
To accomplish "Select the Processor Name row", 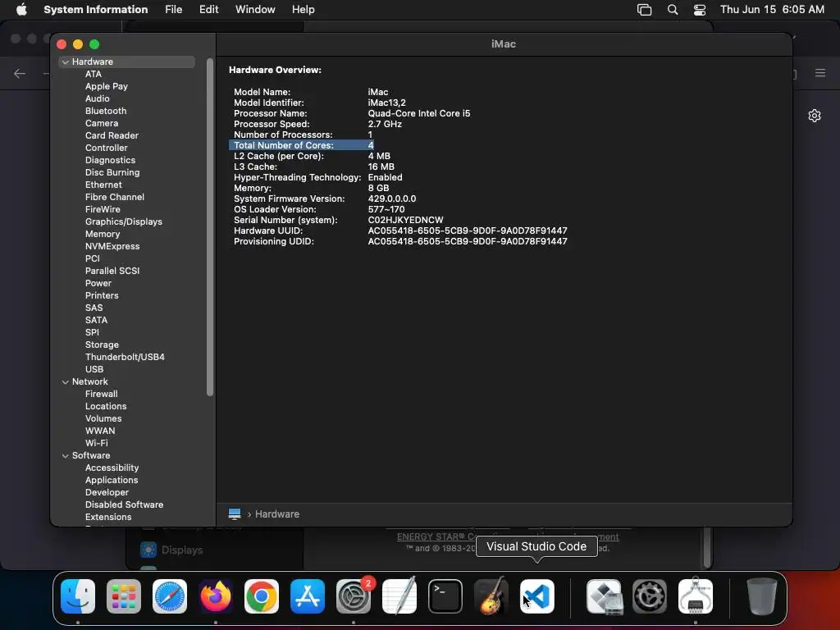I will [x=352, y=113].
